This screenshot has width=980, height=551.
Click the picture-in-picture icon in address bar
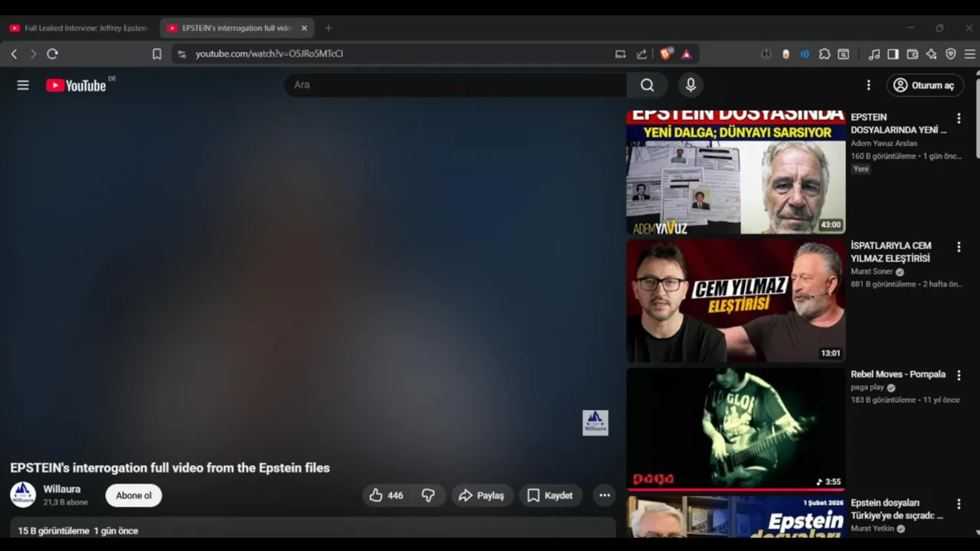[x=620, y=54]
